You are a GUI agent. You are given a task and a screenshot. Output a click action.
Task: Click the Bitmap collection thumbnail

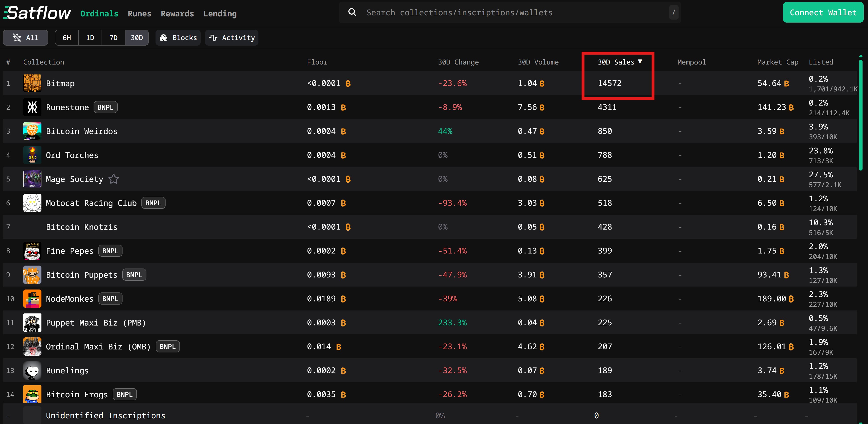[32, 83]
